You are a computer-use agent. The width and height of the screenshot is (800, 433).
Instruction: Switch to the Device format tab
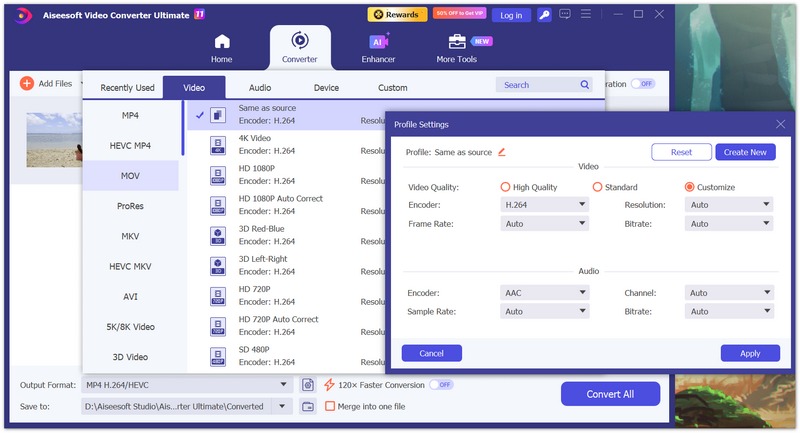click(x=326, y=88)
